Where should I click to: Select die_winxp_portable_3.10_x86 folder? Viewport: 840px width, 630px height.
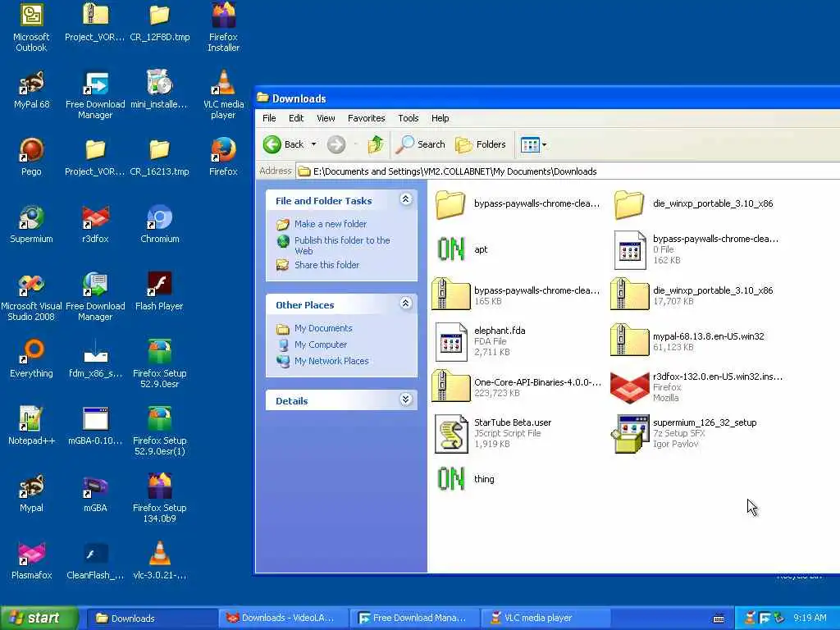pos(694,204)
